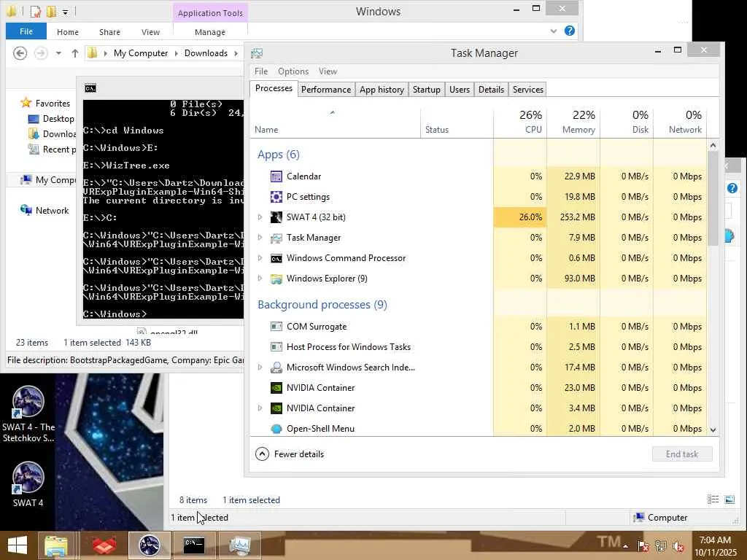Open File Explorer from the taskbar
Viewport: 747px width, 560px height.
pos(56,545)
